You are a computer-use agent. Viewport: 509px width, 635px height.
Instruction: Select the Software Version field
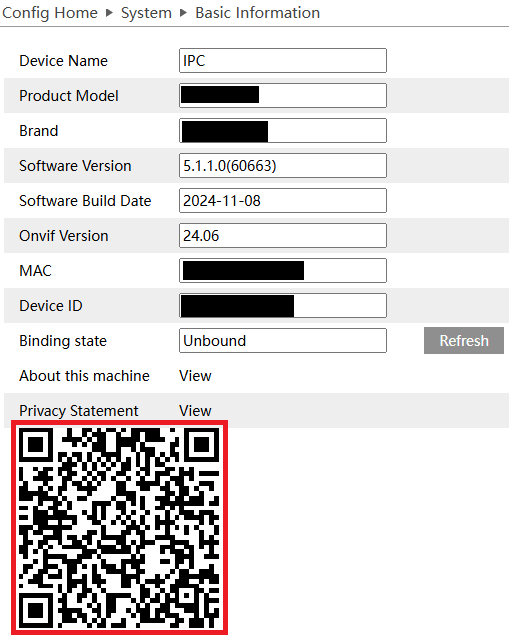(283, 166)
